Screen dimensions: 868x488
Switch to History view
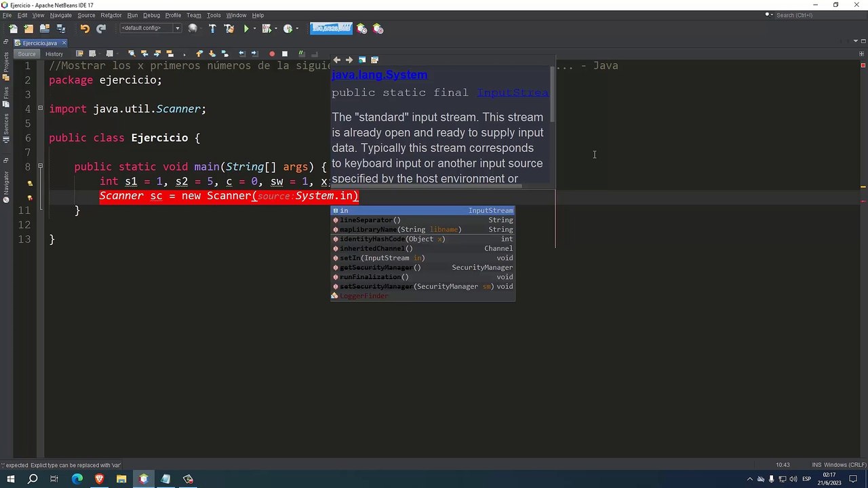coord(54,54)
